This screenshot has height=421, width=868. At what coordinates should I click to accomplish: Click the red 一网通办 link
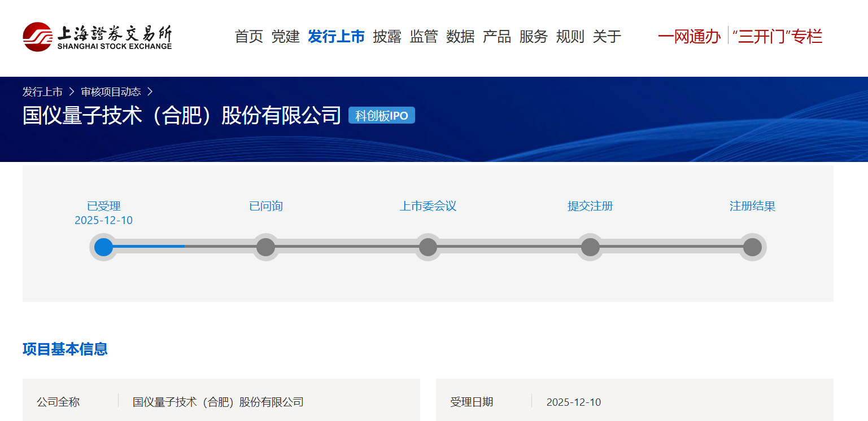(689, 37)
